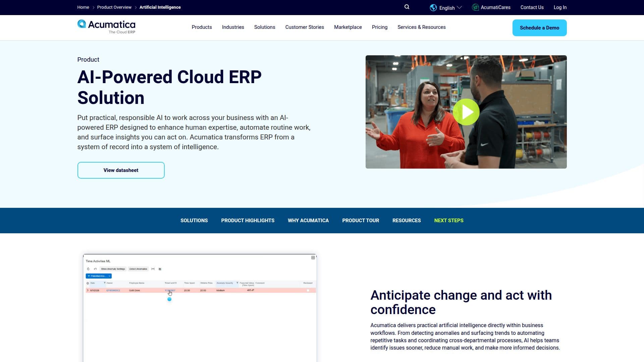Click filter icon after Anomaly Severity header
Screen dimensions: 644x362
pyautogui.click(x=237, y=283)
